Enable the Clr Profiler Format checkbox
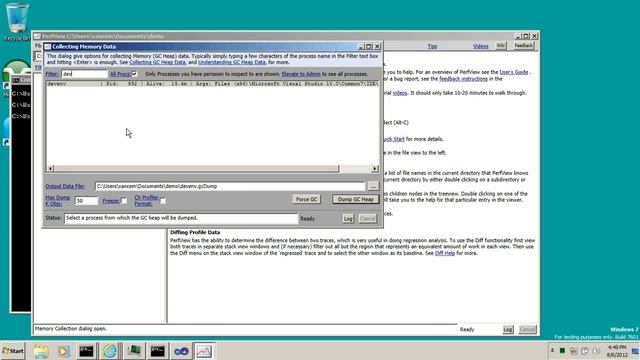This screenshot has height=360, width=640. click(x=162, y=201)
